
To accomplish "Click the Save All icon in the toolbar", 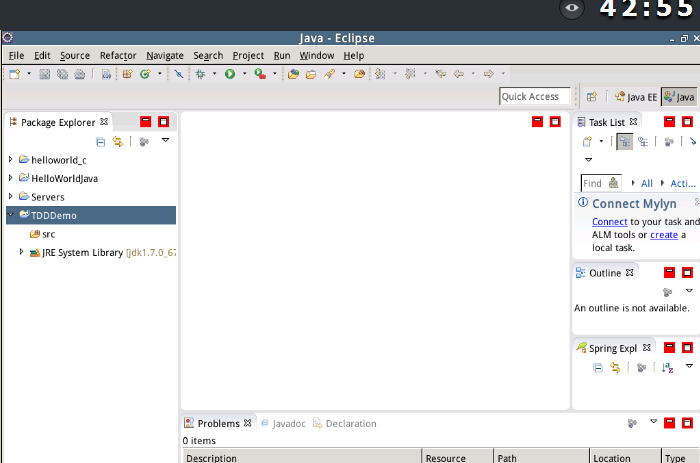I will (x=62, y=74).
